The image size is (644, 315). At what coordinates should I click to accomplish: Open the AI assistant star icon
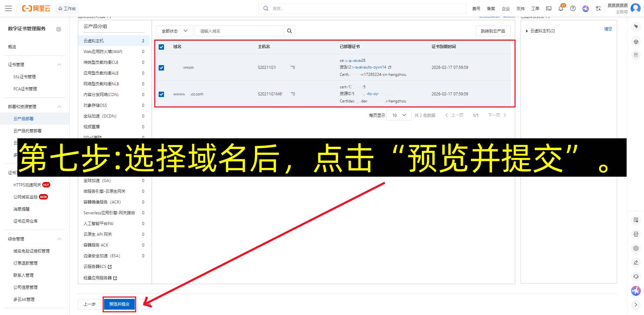[586, 8]
